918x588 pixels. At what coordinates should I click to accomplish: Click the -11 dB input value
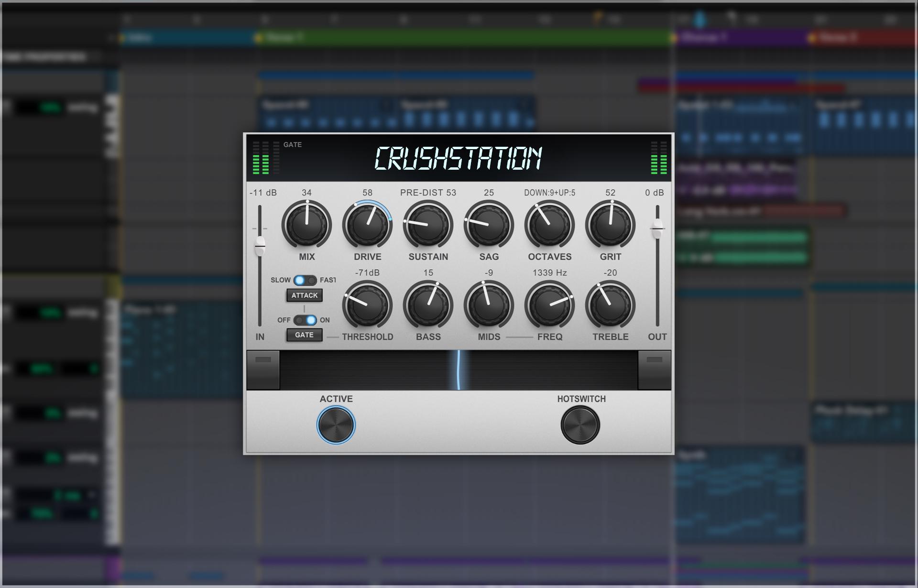click(x=263, y=193)
